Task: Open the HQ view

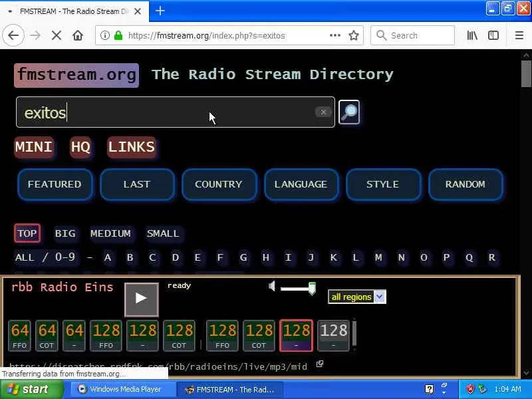Action: tap(80, 147)
